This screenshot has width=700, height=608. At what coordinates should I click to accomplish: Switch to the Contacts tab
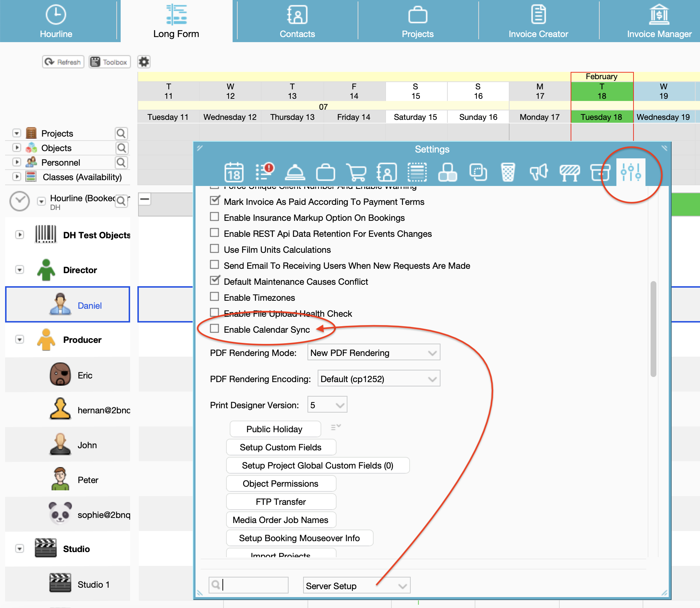(x=297, y=21)
